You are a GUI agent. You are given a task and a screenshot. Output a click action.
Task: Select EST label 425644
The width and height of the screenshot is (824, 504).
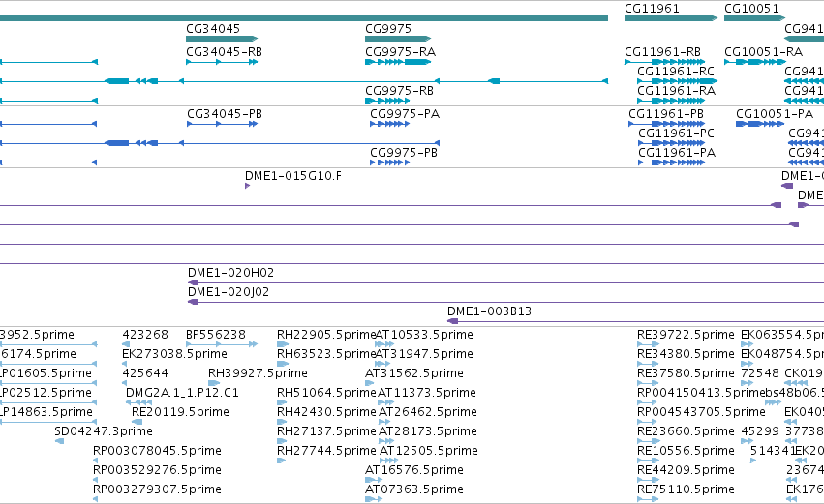(145, 373)
